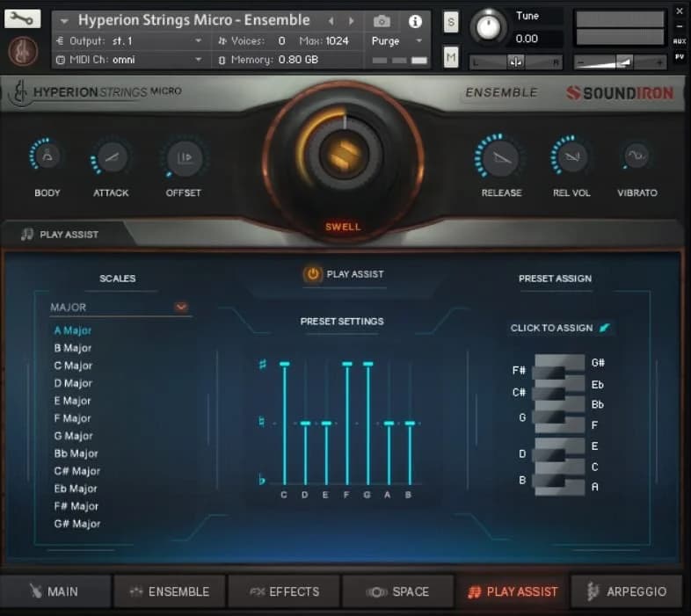Click the round Hyperion instrument logo
This screenshot has height=616, width=691.
pyautogui.click(x=23, y=51)
